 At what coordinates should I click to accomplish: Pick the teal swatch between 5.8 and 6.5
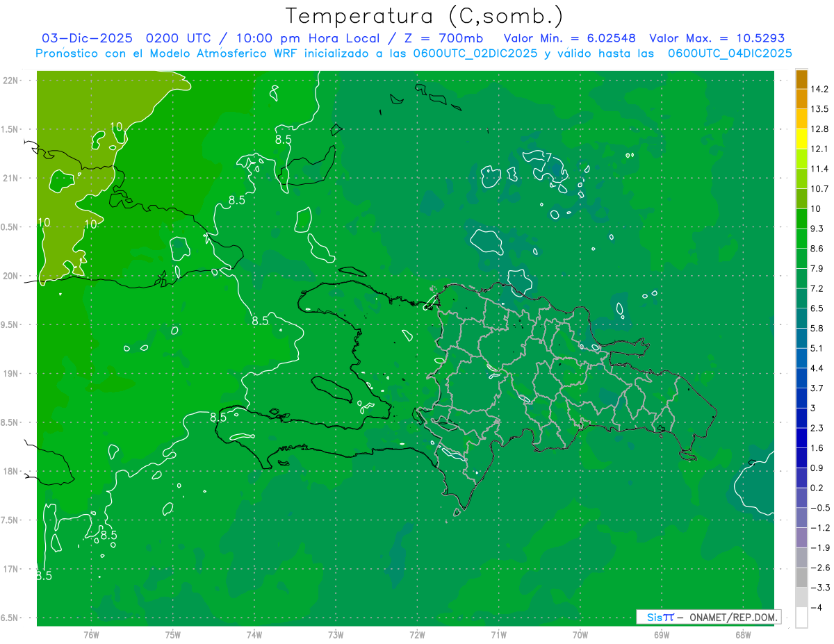coord(801,319)
